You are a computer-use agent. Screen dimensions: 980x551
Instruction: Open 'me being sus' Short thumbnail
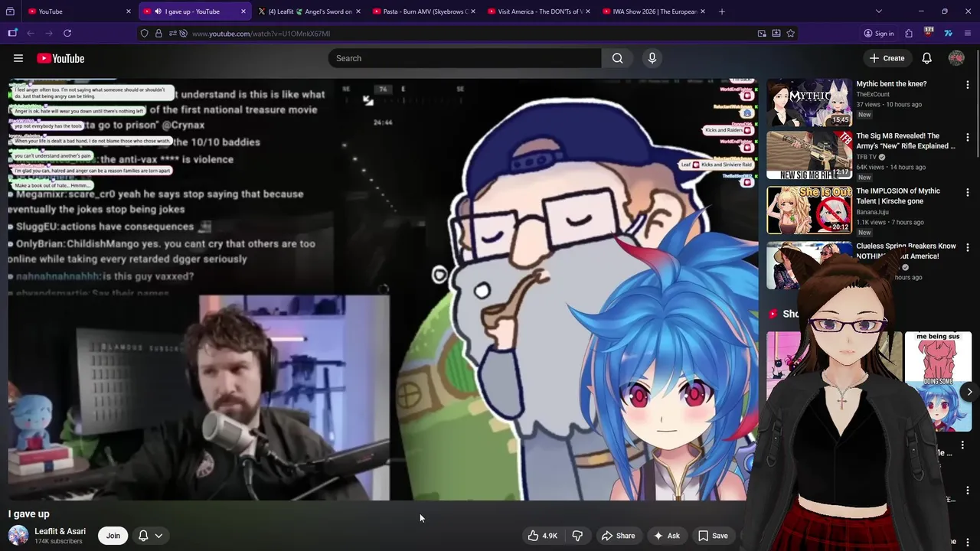938,381
